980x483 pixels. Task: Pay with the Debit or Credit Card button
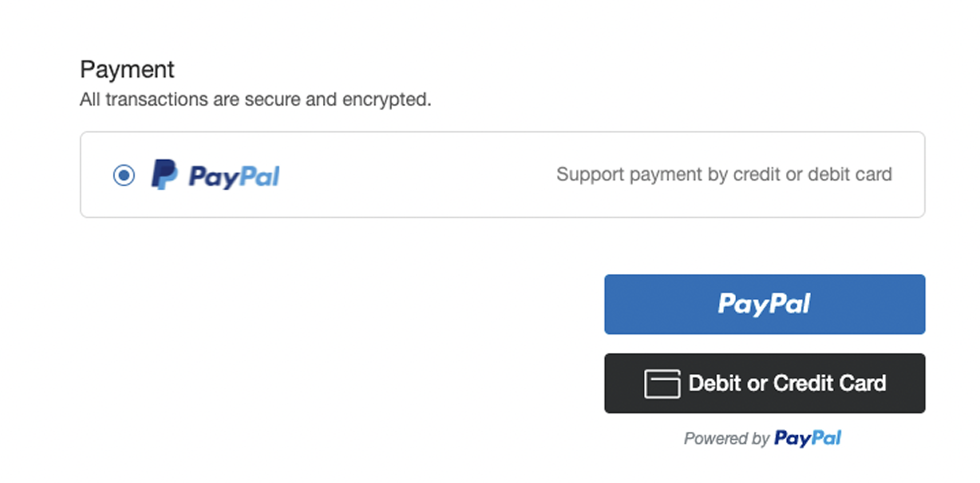point(764,383)
